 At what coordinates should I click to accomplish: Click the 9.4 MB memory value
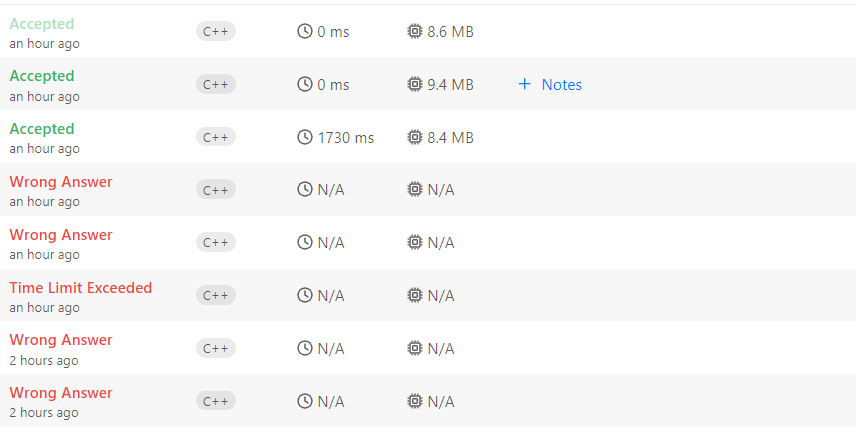point(450,84)
